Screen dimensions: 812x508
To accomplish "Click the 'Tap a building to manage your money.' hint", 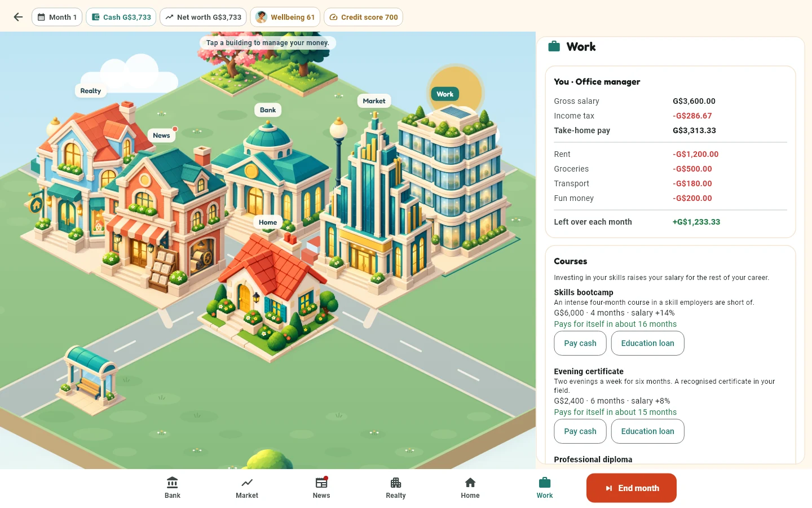I will 268,43.
